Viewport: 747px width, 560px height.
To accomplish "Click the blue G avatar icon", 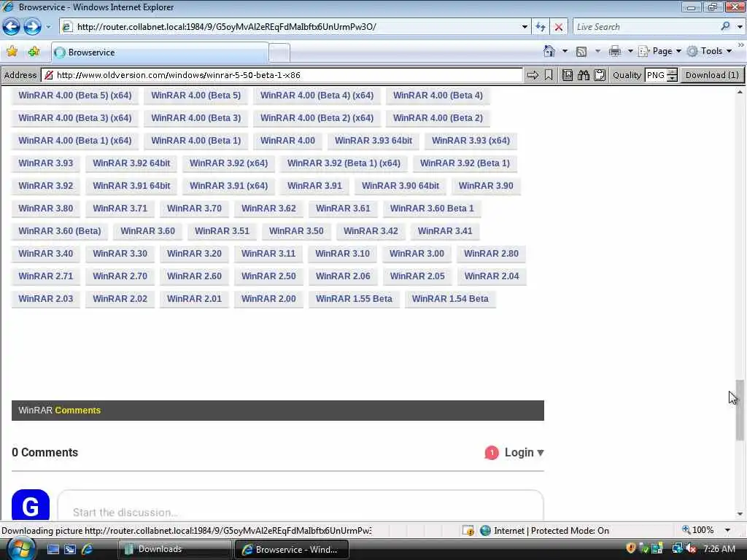I will point(31,505).
